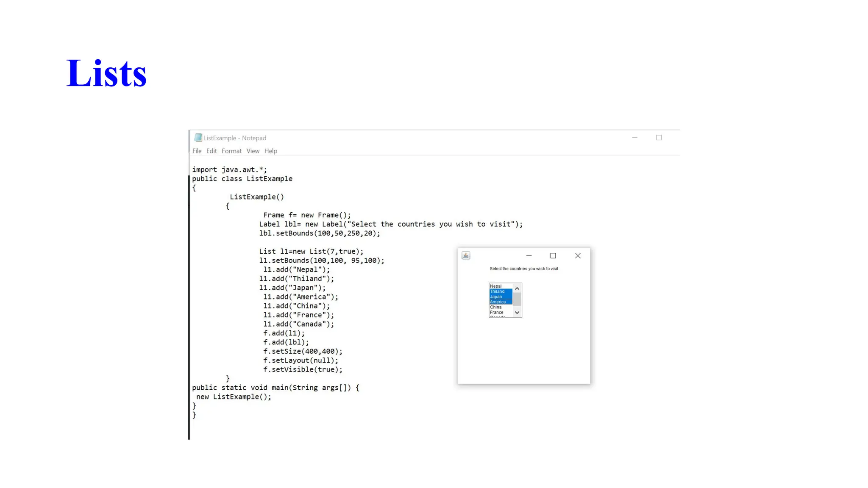Screen dimensions: 868x488
Task: Select Nepal in the country list
Action: coord(496,286)
